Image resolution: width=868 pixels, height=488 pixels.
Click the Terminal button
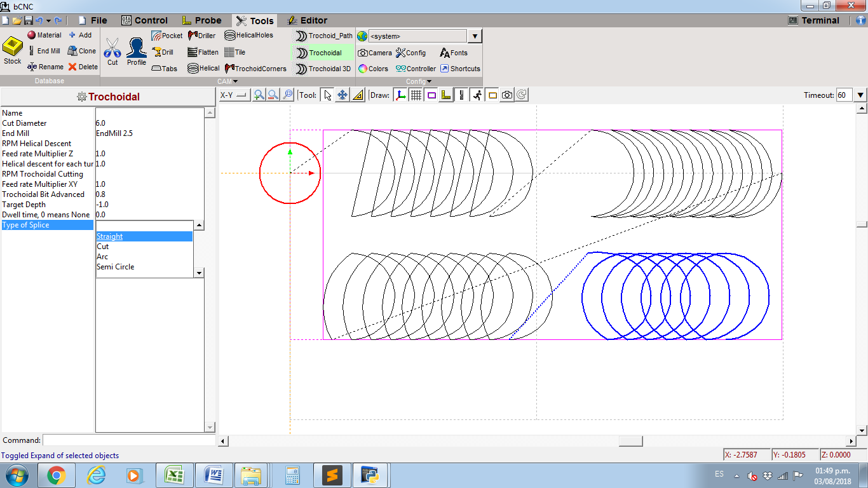tap(813, 20)
